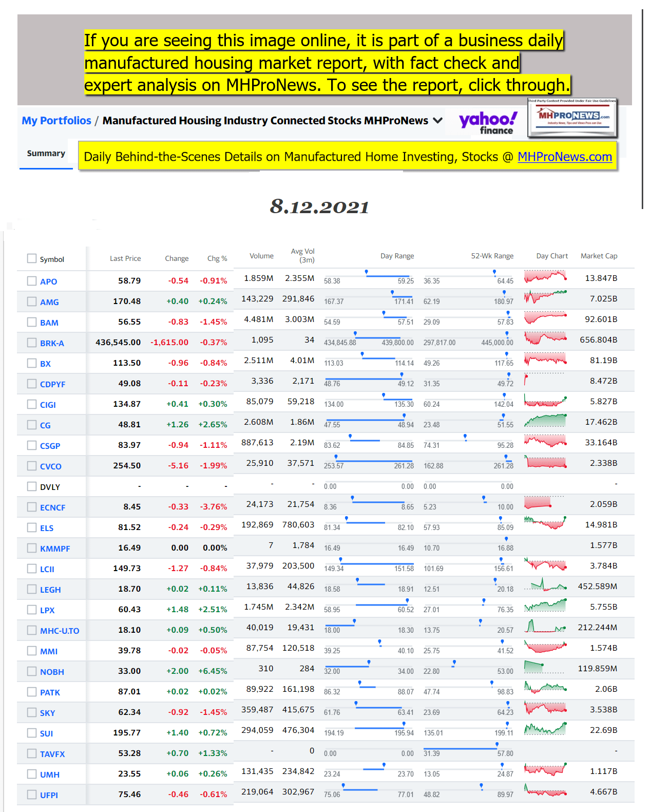This screenshot has height=812, width=650.
Task: Sort by the Market Cap column header
Action: point(599,256)
